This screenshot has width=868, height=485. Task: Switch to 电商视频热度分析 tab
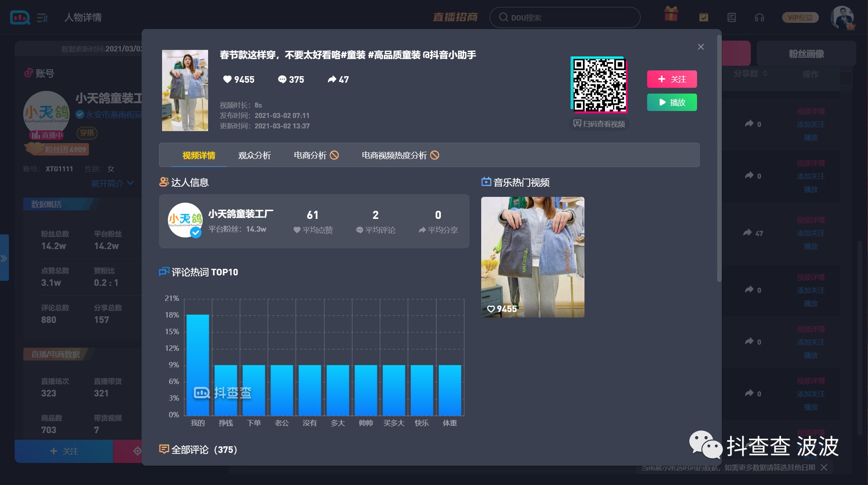click(x=400, y=155)
